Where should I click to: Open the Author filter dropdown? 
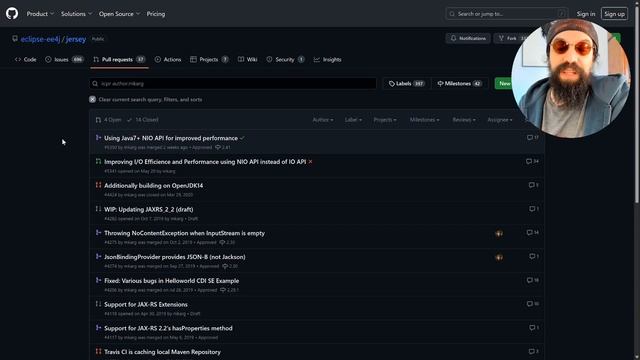(323, 120)
